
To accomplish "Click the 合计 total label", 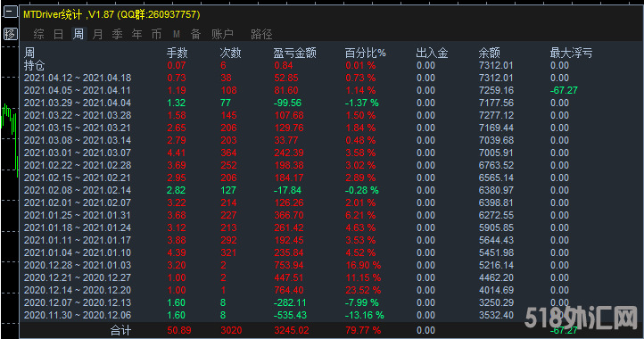I will tap(120, 330).
